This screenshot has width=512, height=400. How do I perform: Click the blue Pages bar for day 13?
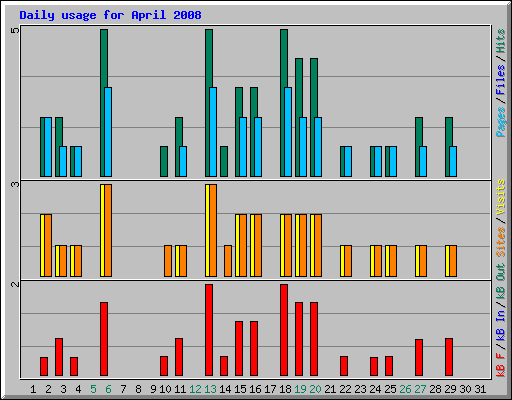213,132
